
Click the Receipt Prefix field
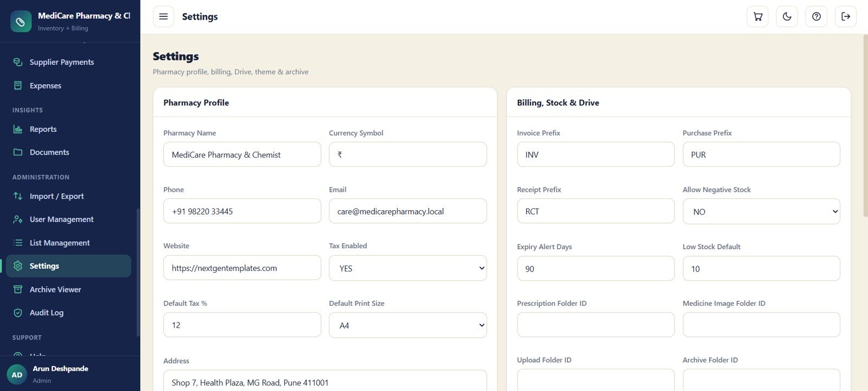coord(596,211)
